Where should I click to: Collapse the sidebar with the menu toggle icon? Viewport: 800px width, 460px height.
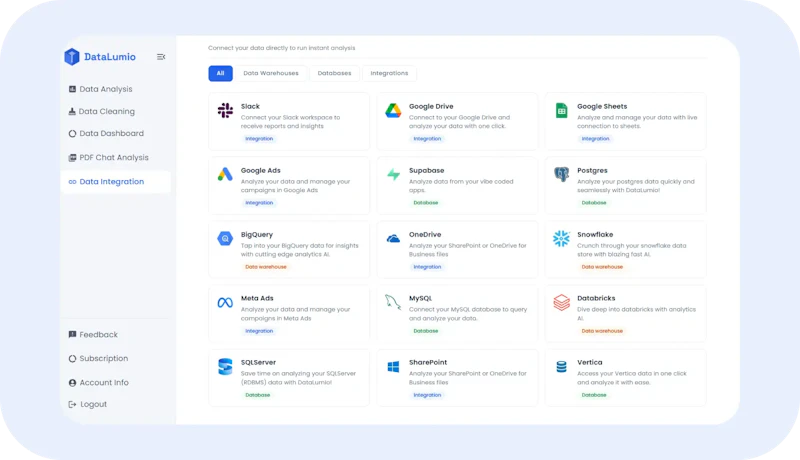(161, 57)
